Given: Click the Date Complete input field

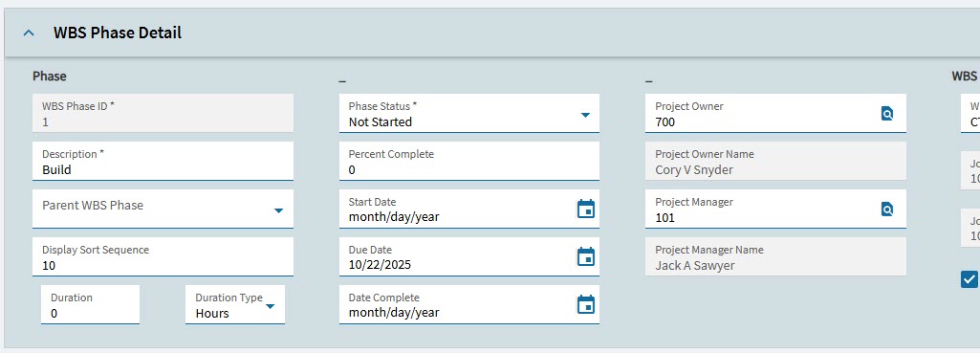Looking at the screenshot, I should tap(469, 305).
